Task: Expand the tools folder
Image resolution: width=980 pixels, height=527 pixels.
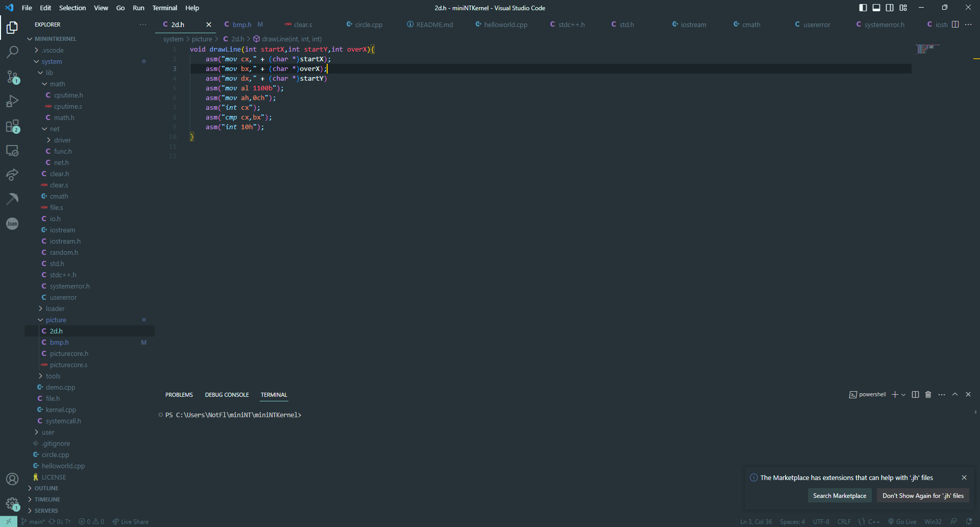Action: pos(40,376)
